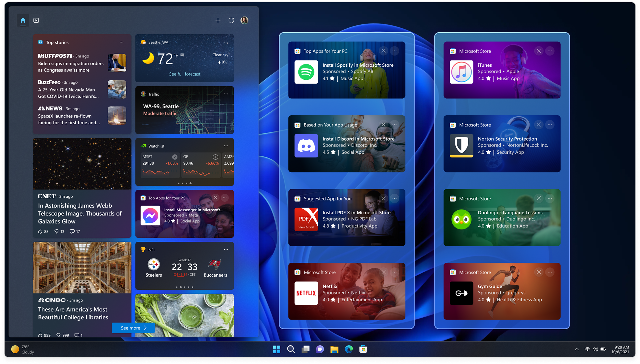The width and height of the screenshot is (640, 364).
Task: Click the Spotify app icon
Action: tap(306, 72)
